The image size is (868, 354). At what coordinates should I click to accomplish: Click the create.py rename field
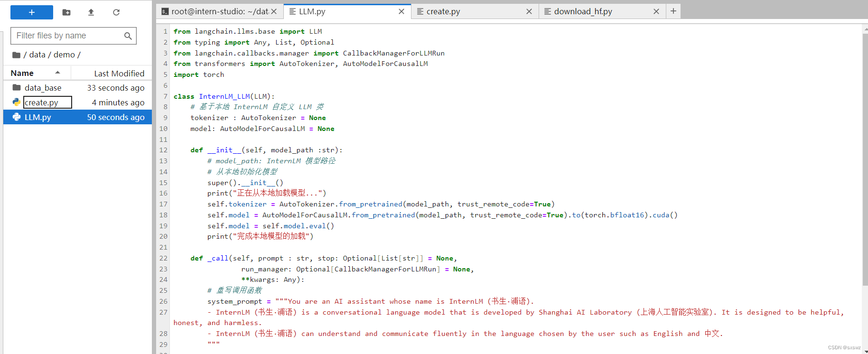pyautogui.click(x=47, y=102)
